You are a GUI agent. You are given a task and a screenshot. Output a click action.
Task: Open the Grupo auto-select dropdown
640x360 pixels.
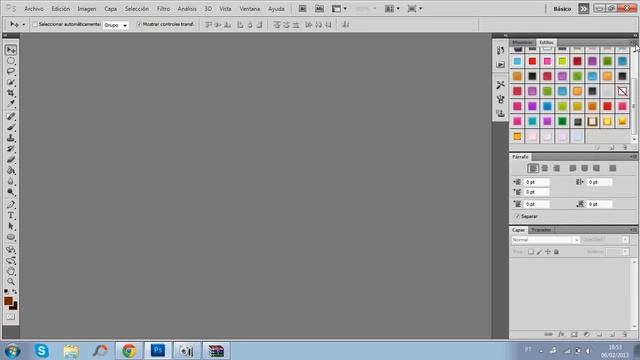coord(116,25)
